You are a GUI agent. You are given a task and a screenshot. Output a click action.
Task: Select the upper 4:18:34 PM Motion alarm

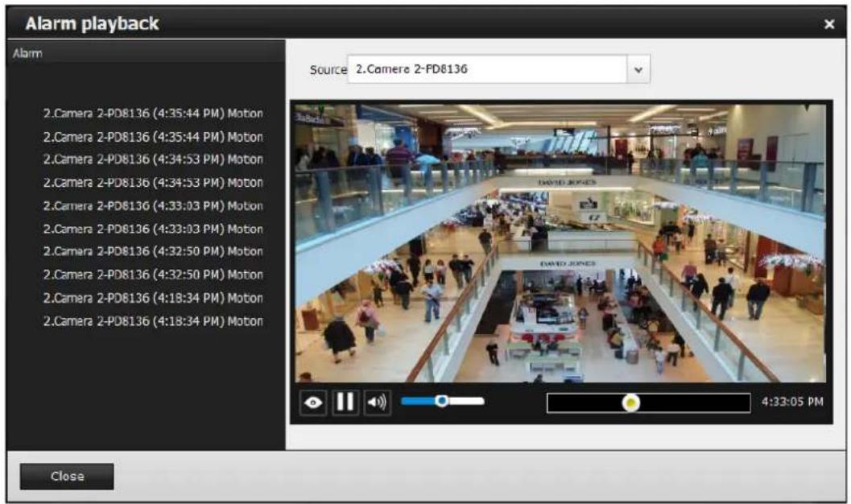[153, 299]
